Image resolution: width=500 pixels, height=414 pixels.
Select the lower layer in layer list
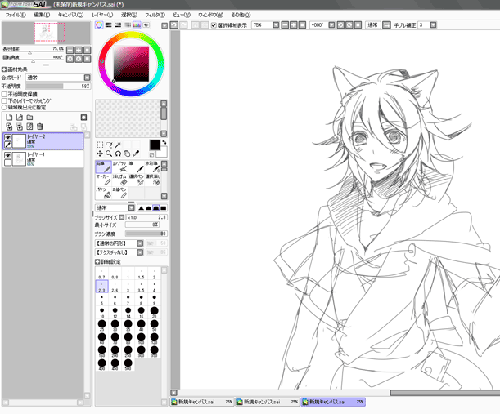[x=43, y=159]
